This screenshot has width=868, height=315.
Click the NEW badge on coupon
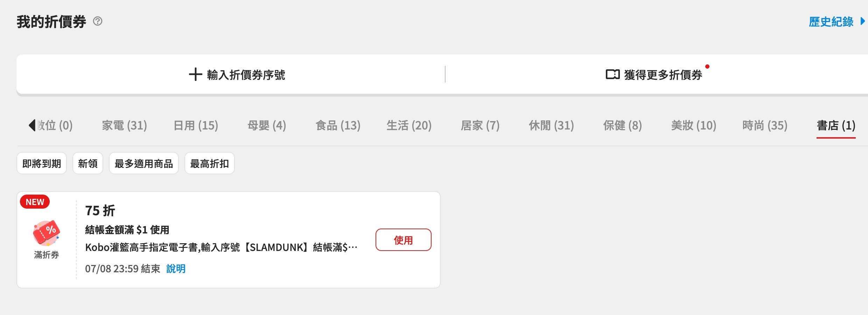pyautogui.click(x=35, y=202)
